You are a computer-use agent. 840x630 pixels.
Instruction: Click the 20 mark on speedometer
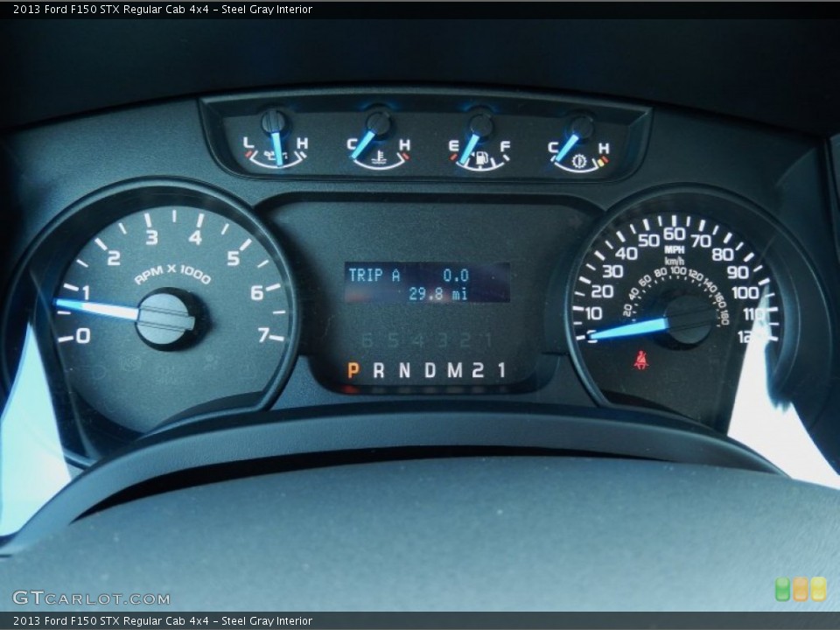pyautogui.click(x=602, y=291)
